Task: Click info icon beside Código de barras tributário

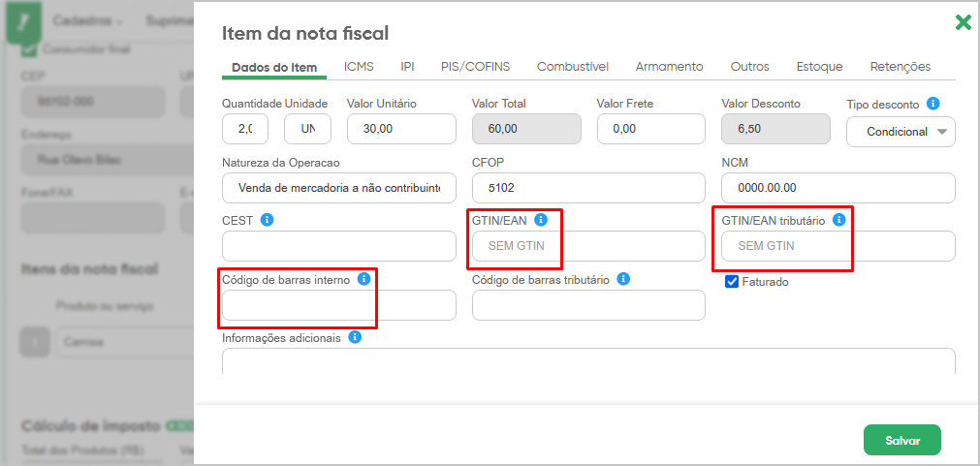Action: pyautogui.click(x=622, y=279)
